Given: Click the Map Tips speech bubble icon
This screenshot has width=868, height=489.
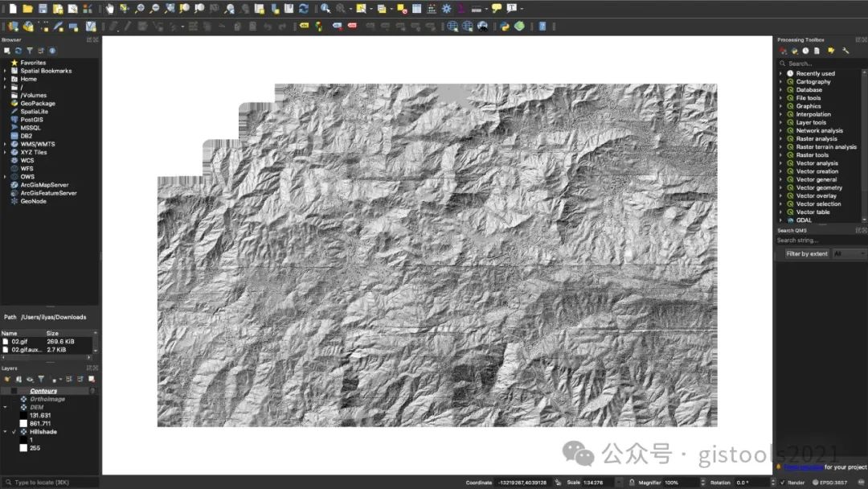Looking at the screenshot, I should 497,8.
